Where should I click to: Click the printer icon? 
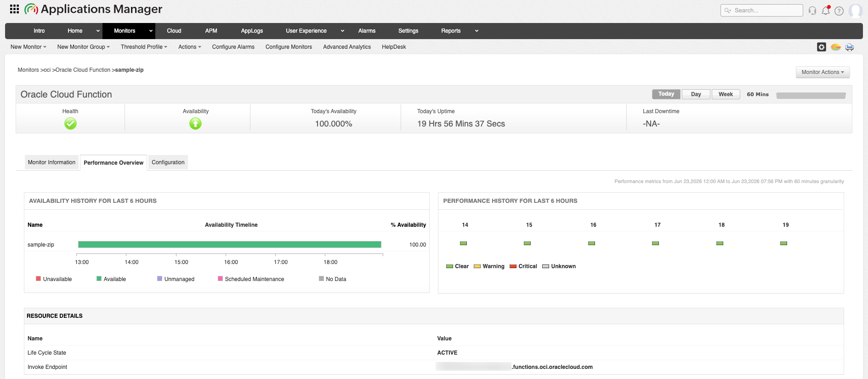coord(850,47)
